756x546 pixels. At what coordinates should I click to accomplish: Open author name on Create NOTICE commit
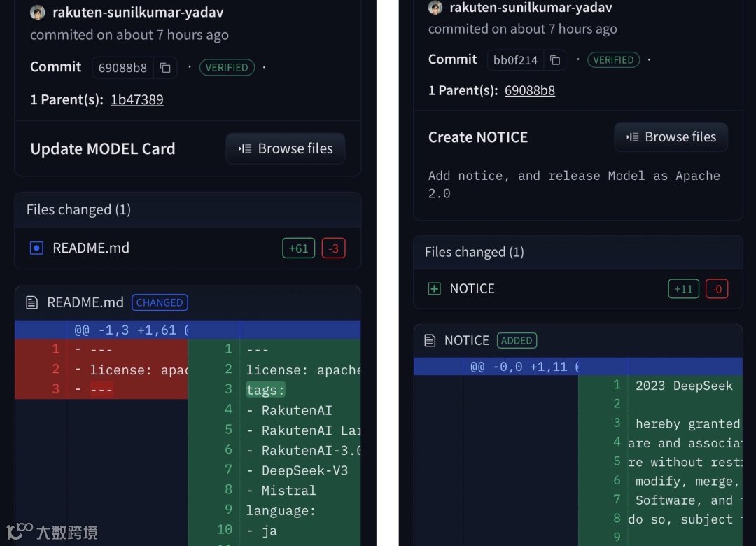point(531,7)
